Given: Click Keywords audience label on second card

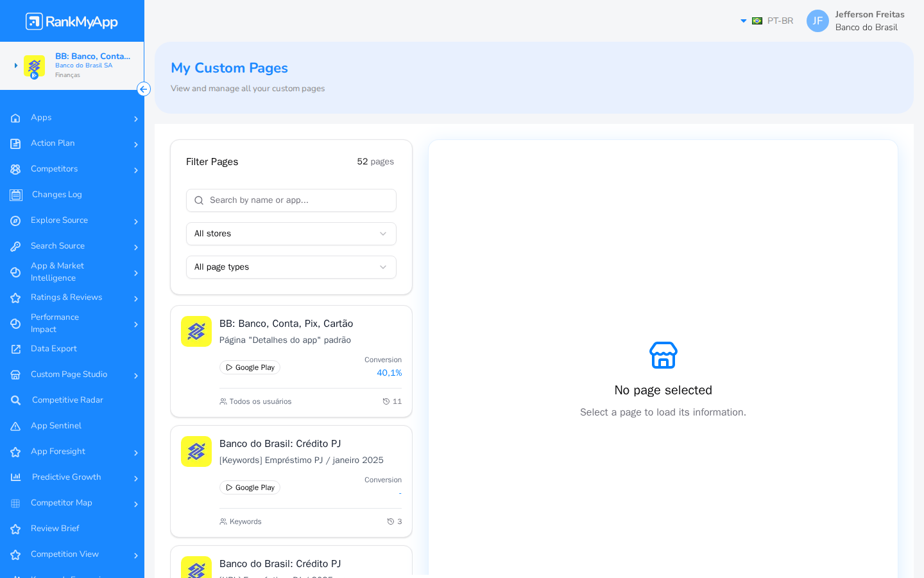Looking at the screenshot, I should point(246,521).
